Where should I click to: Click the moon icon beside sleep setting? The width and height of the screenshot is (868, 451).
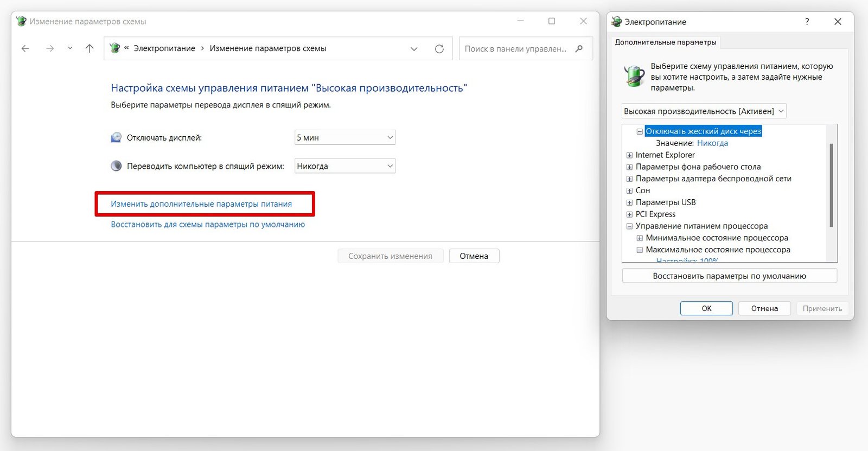[116, 166]
